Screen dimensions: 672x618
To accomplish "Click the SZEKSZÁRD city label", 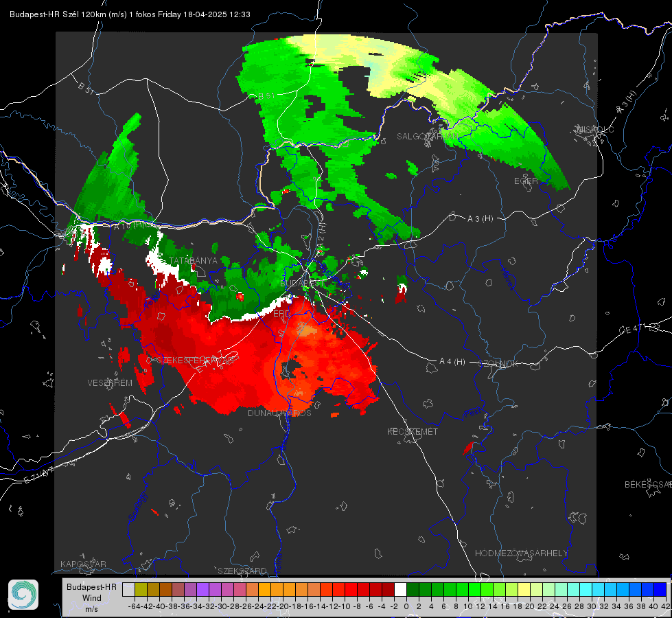I will point(242,571).
